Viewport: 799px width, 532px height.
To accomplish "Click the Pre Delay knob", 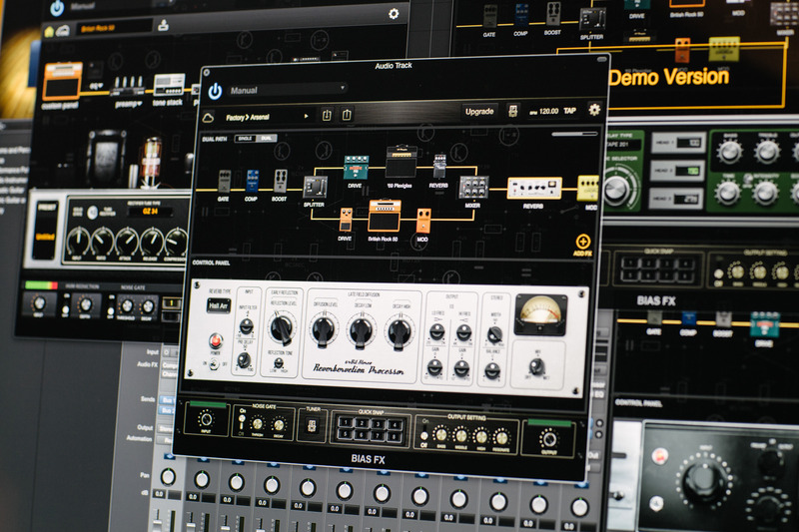I will (244, 360).
